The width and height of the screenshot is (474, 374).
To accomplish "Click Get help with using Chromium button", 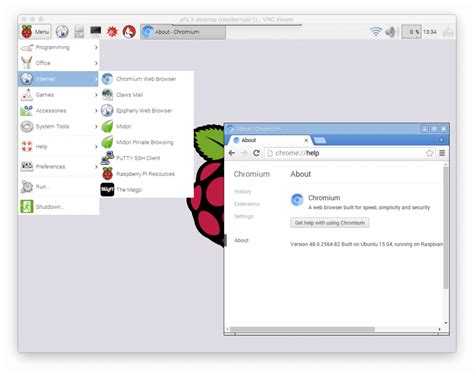I will [330, 223].
